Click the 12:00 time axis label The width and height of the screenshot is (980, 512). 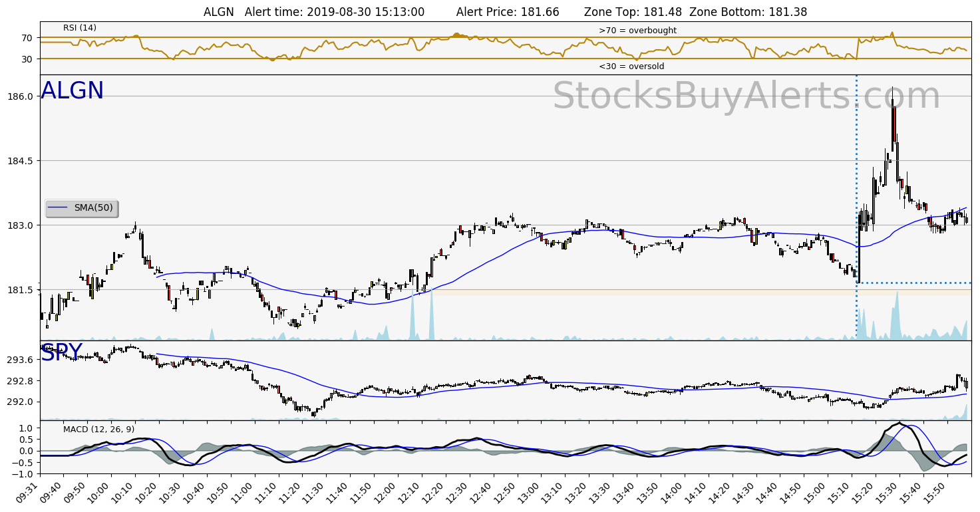point(387,491)
